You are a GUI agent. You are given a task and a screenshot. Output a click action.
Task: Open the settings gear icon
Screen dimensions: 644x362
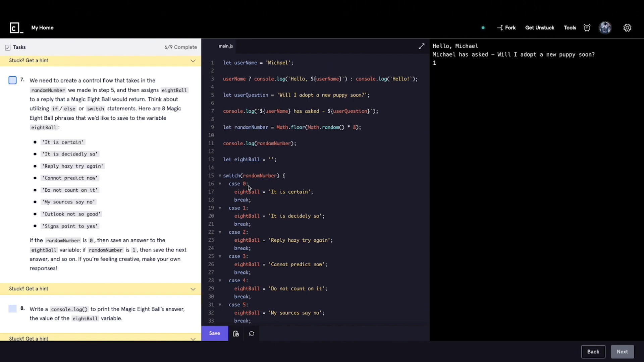627,28
